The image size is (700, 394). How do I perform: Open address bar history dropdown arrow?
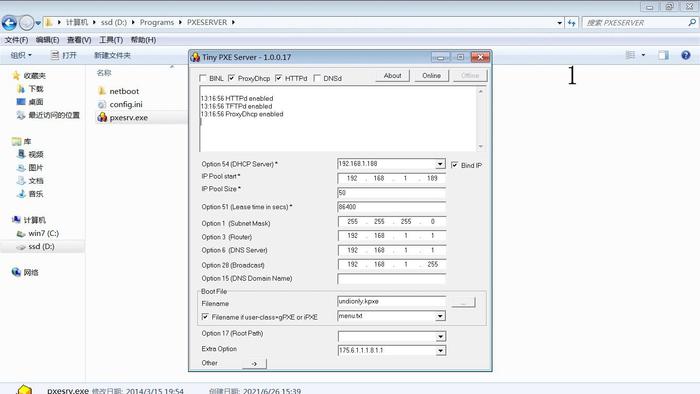coord(559,23)
